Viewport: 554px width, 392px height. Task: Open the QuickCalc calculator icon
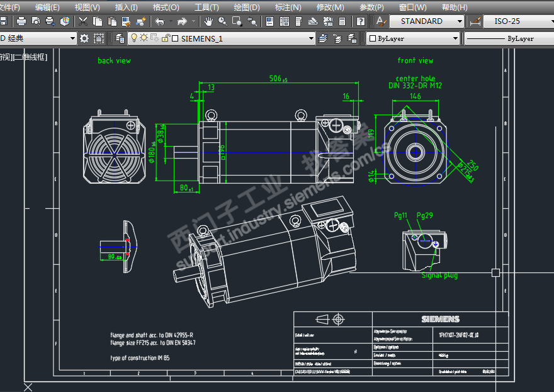point(342,21)
